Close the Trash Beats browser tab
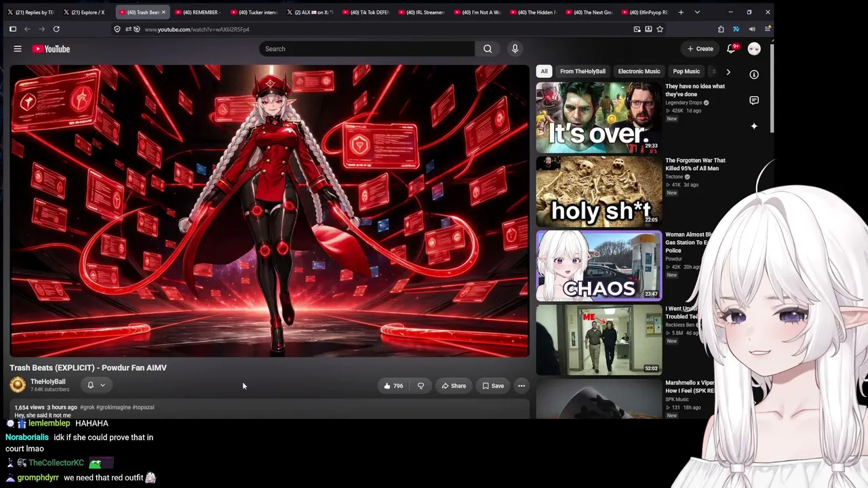Viewport: 868px width, 488px height. (163, 12)
